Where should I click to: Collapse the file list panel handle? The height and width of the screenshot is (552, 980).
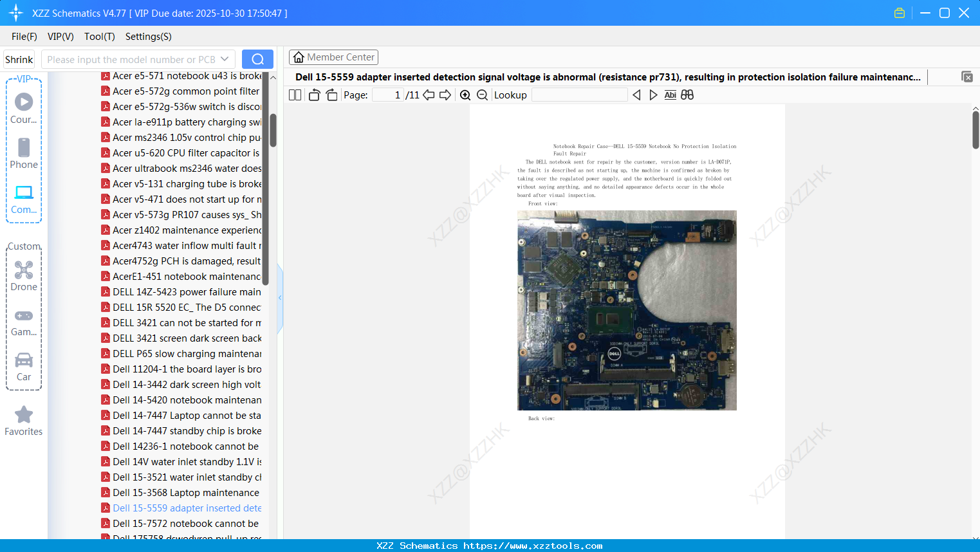click(280, 298)
